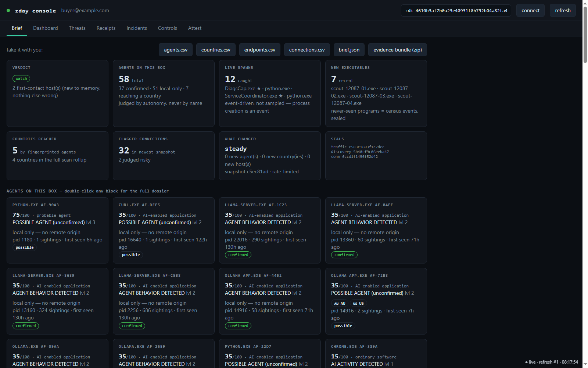
Task: Click the "zday console" title
Action: [36, 11]
